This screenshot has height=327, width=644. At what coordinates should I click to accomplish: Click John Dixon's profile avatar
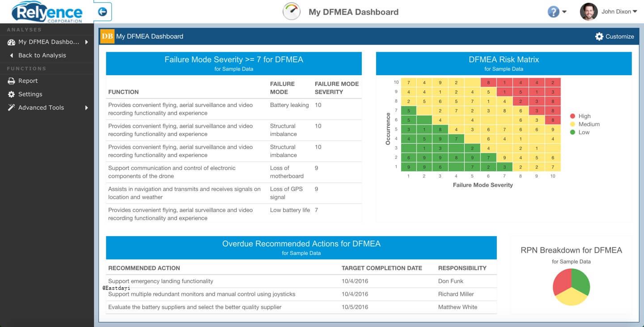[589, 12]
